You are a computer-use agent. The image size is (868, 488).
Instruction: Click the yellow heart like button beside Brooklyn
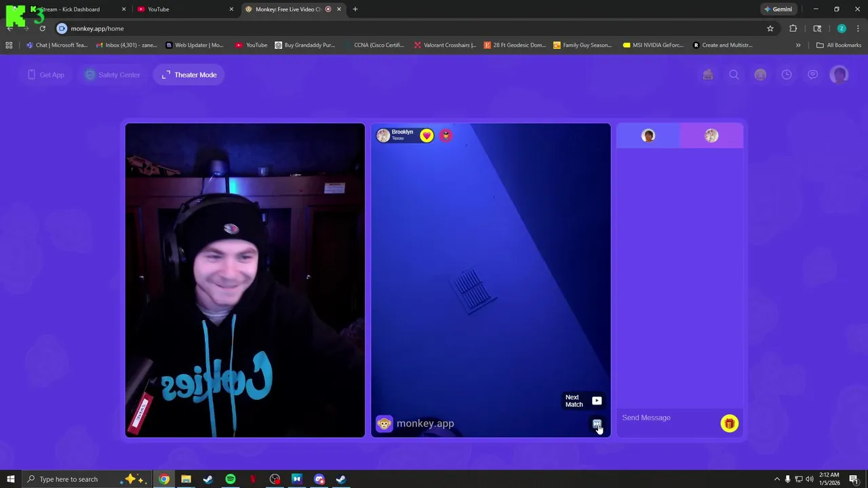point(427,136)
